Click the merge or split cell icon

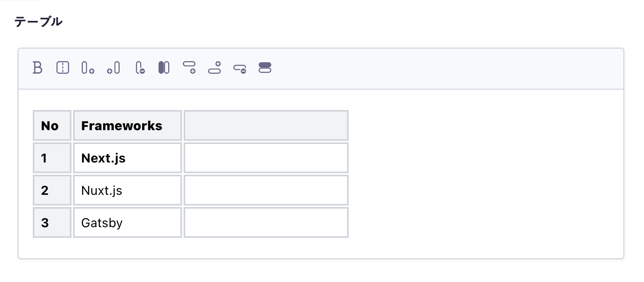click(63, 68)
